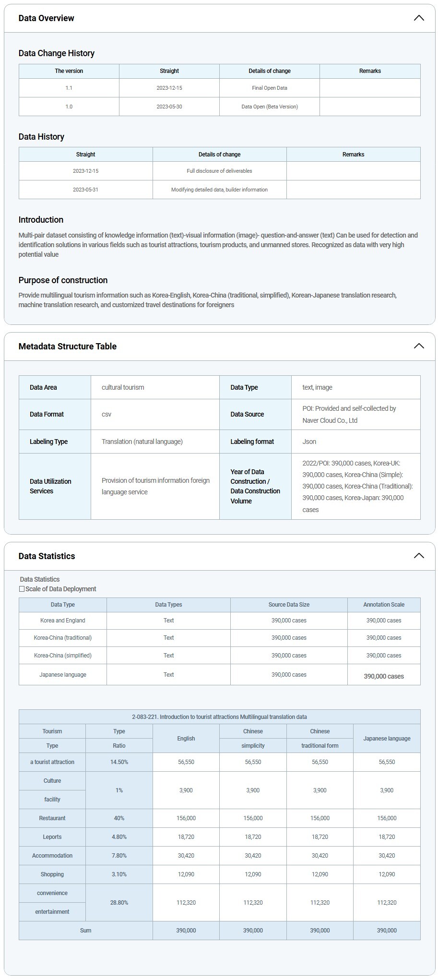Collapse the Data Statistics section chevron
Screen dimensions: 438x980
418,556
